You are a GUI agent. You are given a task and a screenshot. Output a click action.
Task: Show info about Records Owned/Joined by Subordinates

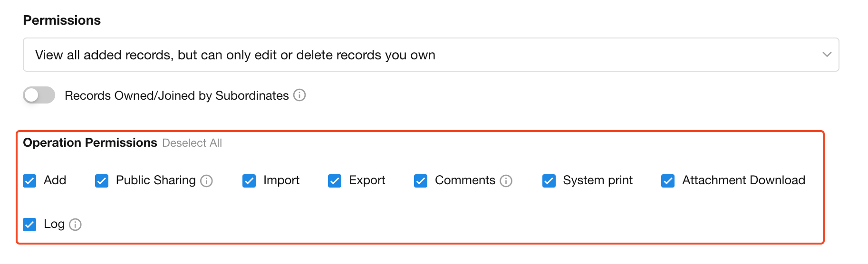(x=299, y=95)
